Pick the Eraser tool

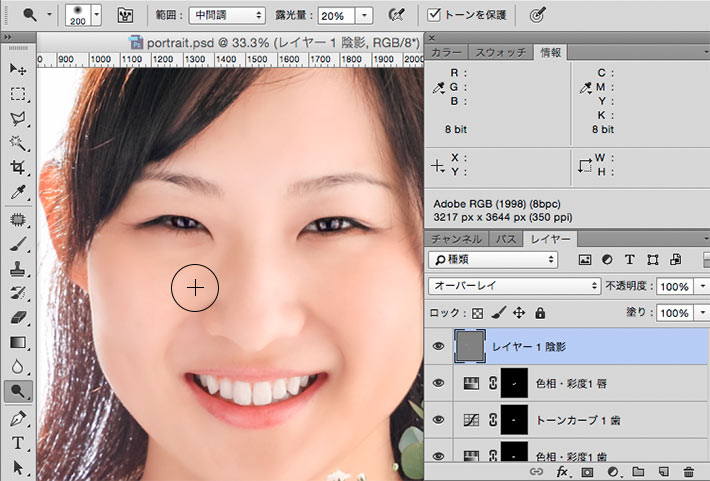pyautogui.click(x=18, y=317)
